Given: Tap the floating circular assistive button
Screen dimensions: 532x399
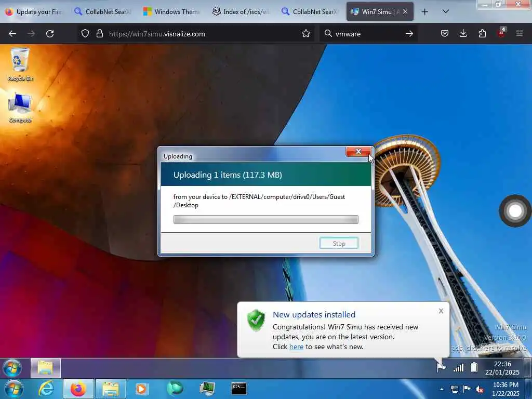Looking at the screenshot, I should (515, 211).
